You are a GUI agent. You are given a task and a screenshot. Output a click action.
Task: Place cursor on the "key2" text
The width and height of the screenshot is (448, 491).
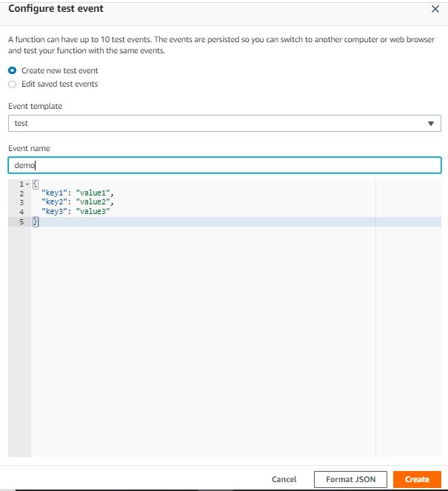(55, 203)
